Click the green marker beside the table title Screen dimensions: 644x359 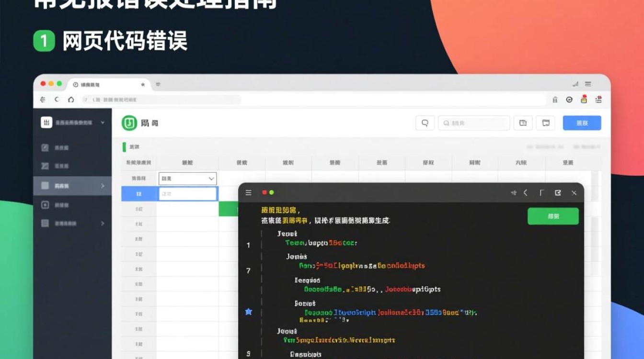coord(123,147)
